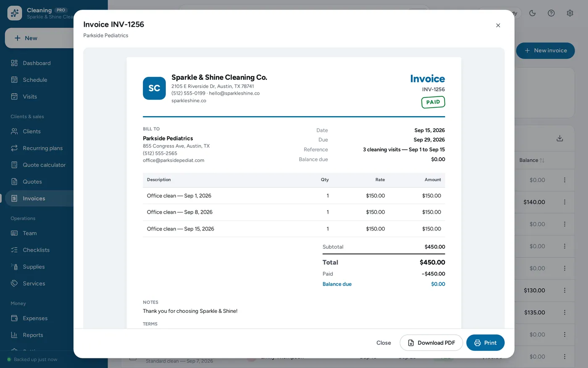
Task: Click the Close button in the dialog footer
Action: point(383,343)
